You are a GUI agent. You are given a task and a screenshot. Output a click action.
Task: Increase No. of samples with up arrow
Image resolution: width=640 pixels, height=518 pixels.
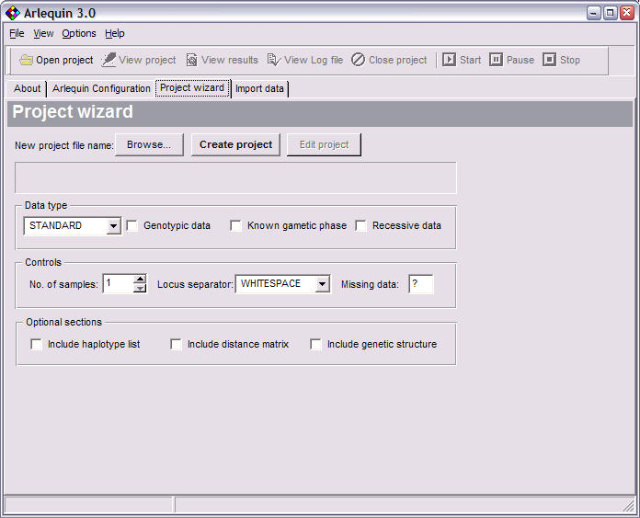pyautogui.click(x=140, y=279)
